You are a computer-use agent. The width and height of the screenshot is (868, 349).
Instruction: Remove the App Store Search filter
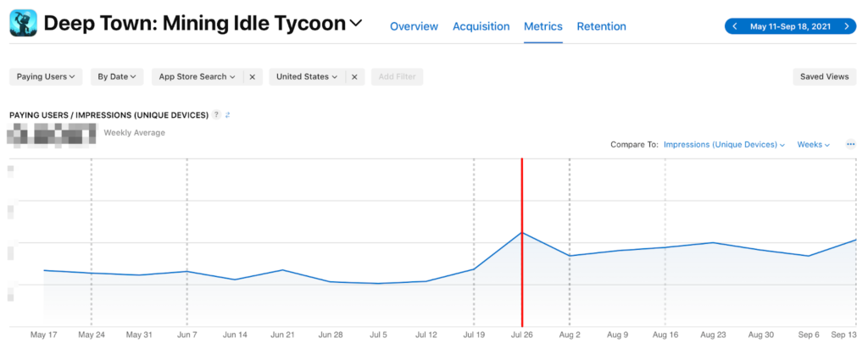tap(252, 77)
